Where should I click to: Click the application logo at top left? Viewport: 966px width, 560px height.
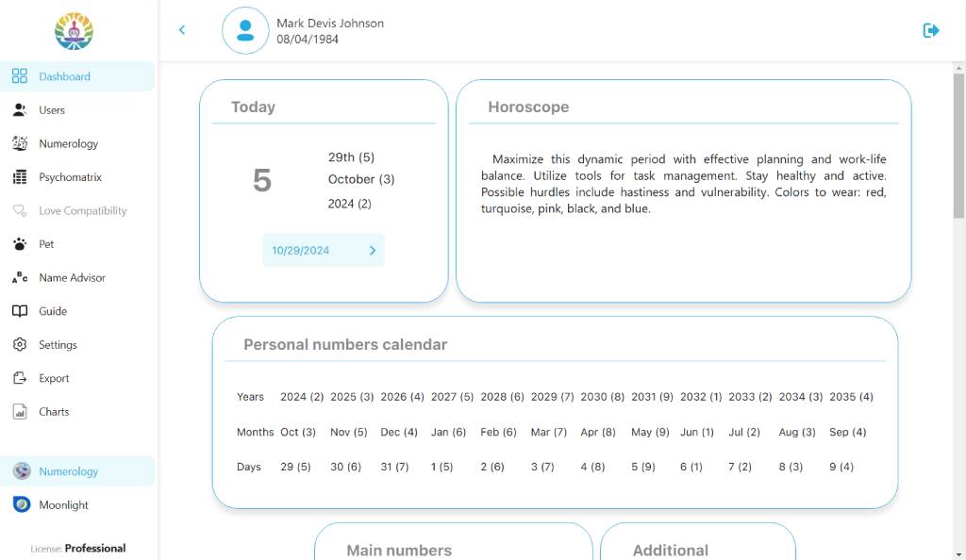[x=74, y=31]
